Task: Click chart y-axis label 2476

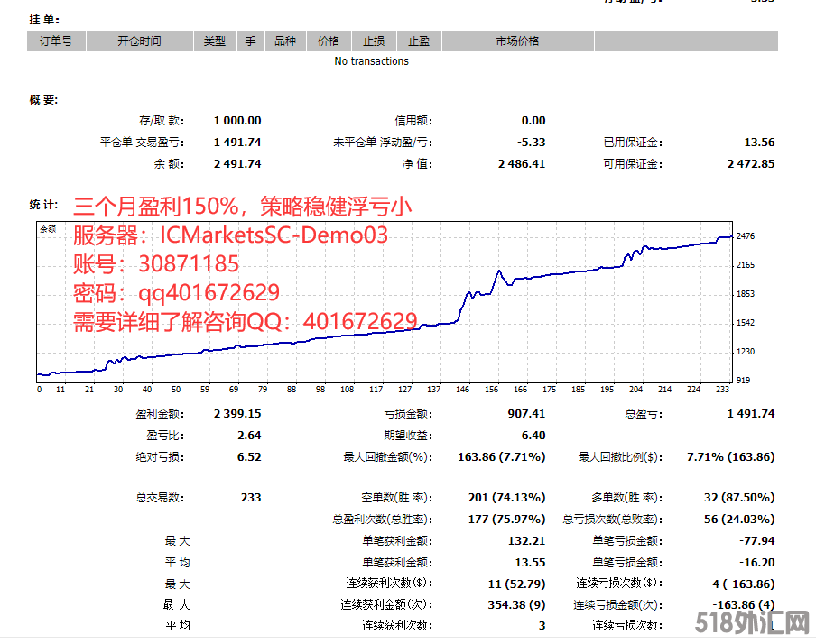Action: [746, 236]
